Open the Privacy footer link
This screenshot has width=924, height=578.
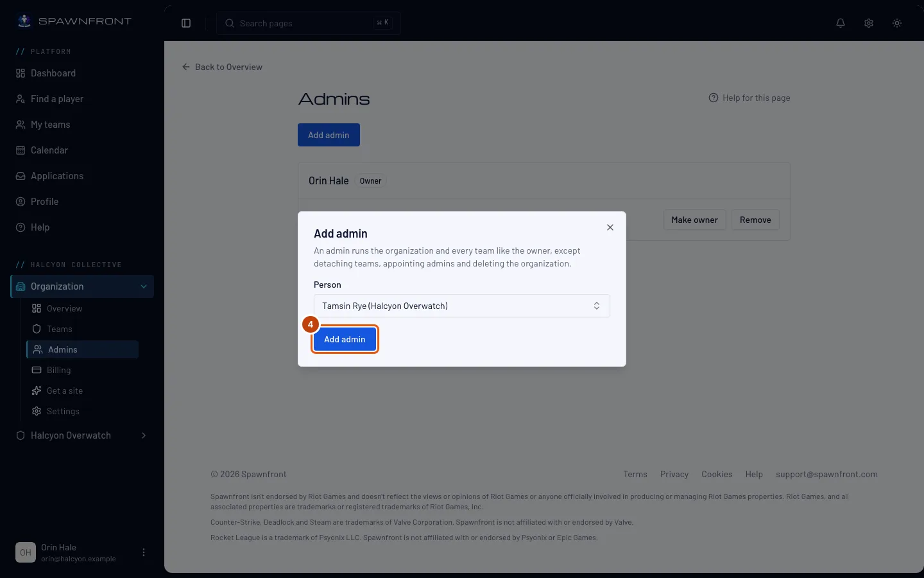pyautogui.click(x=674, y=474)
